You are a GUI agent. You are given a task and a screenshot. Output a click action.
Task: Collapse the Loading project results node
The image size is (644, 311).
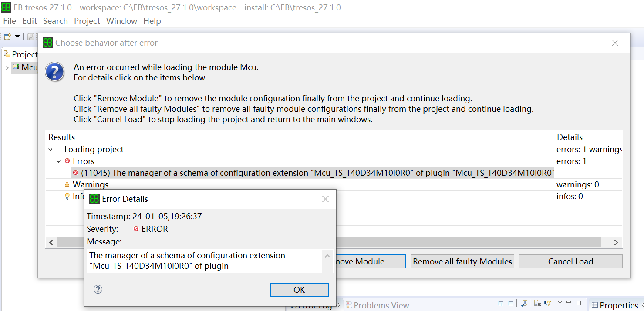pyautogui.click(x=51, y=150)
